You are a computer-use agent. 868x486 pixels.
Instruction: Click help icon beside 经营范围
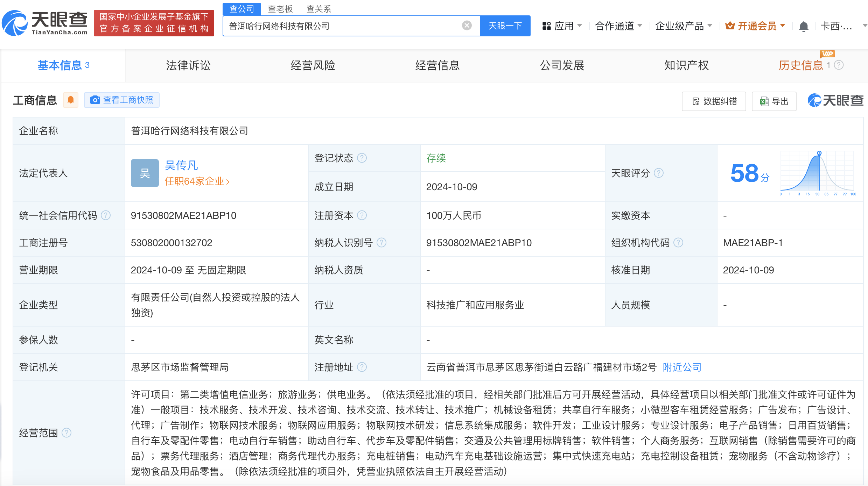pyautogui.click(x=66, y=433)
